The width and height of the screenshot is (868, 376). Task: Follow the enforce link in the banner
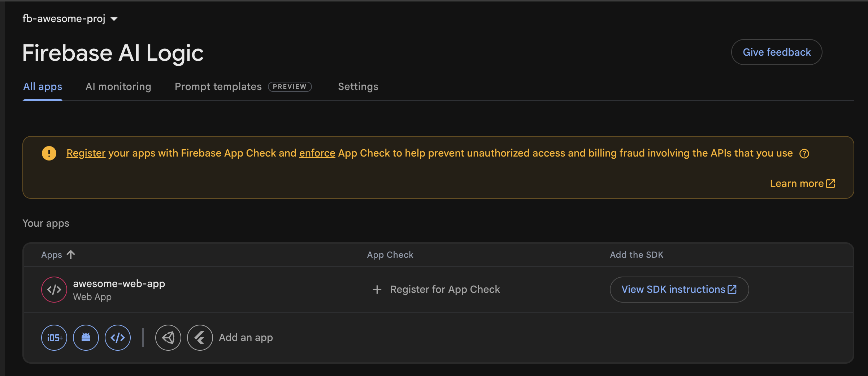coord(317,153)
